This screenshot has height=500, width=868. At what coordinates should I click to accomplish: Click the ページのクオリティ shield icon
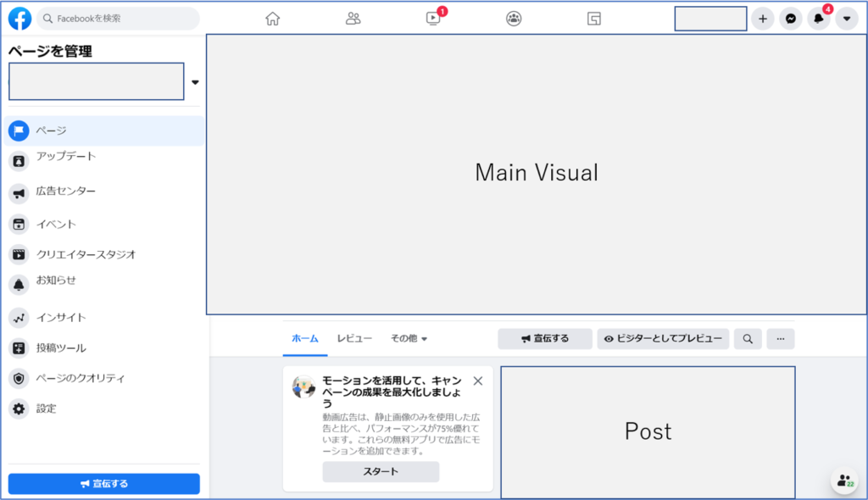coord(19,379)
